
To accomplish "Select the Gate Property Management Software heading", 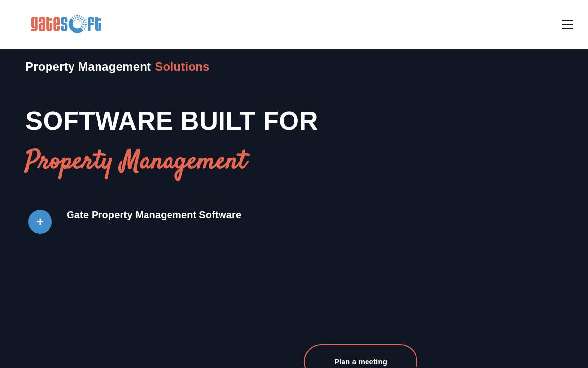I will [154, 215].
